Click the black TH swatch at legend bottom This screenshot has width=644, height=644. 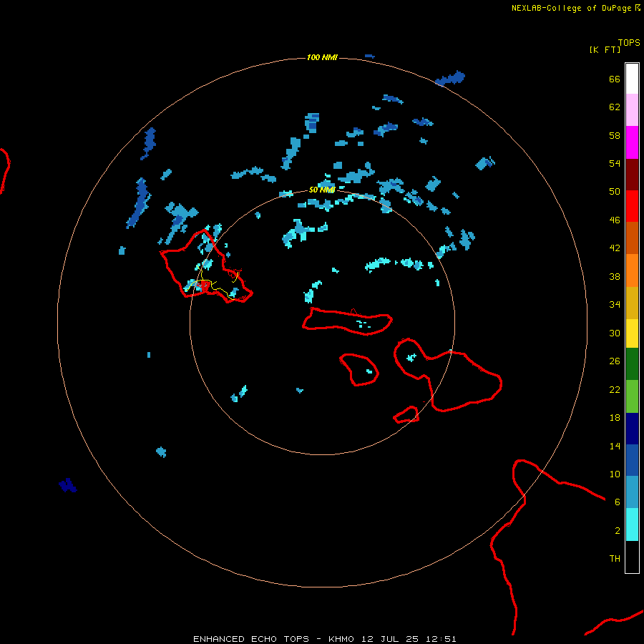[x=632, y=557]
